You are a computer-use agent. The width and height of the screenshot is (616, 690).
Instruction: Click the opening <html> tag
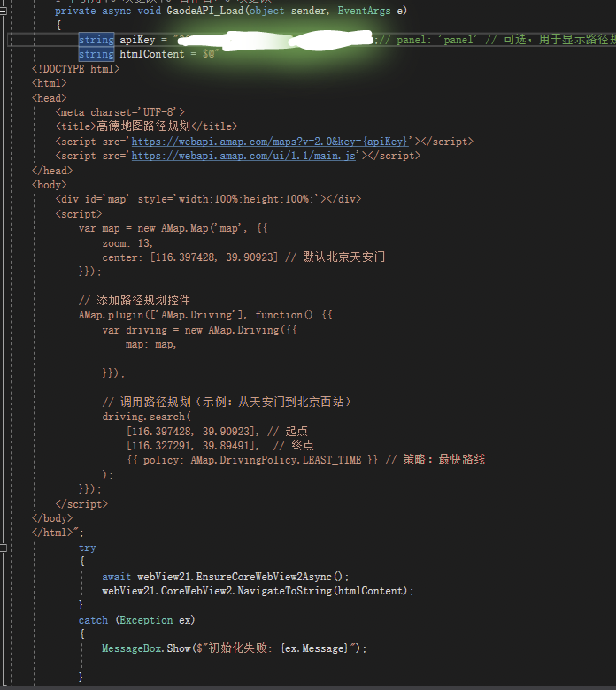point(49,83)
